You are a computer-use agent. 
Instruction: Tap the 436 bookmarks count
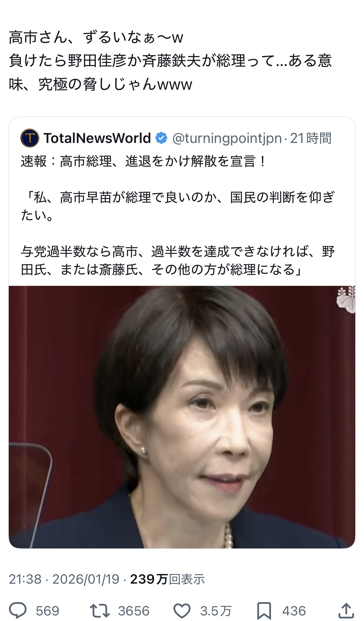294,611
